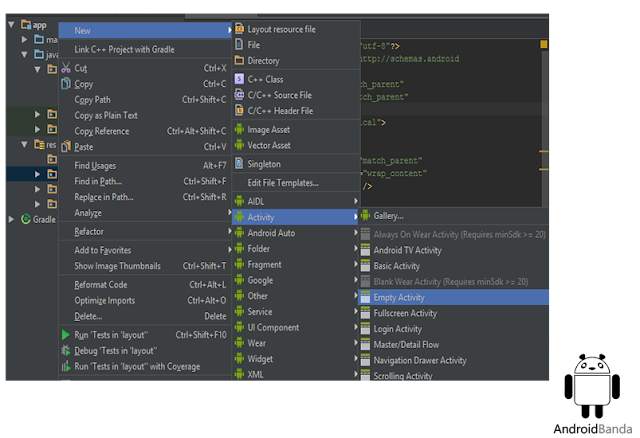Viewport: 640px width, 438px height.
Task: Choose Link C++ Project with Gradle
Action: (x=145, y=49)
